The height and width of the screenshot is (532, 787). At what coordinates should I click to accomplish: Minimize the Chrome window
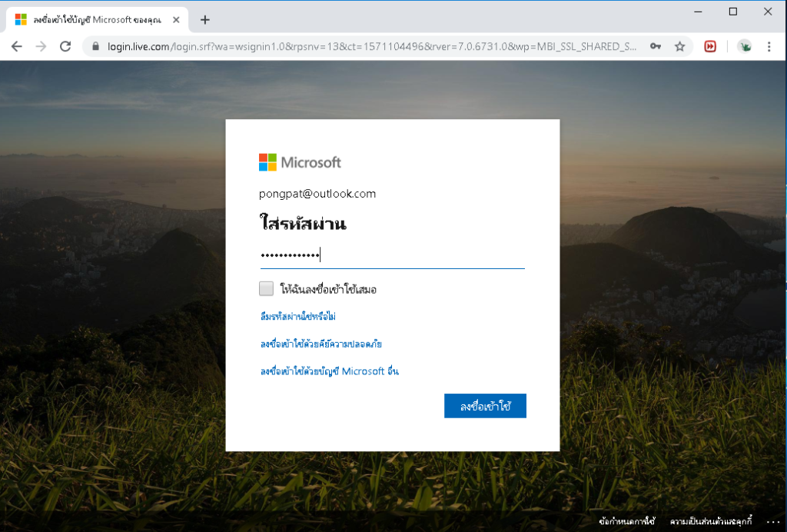(698, 12)
